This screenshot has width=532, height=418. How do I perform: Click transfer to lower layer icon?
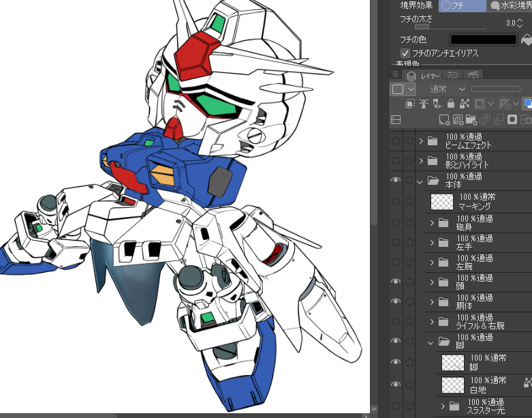pyautogui.click(x=485, y=119)
